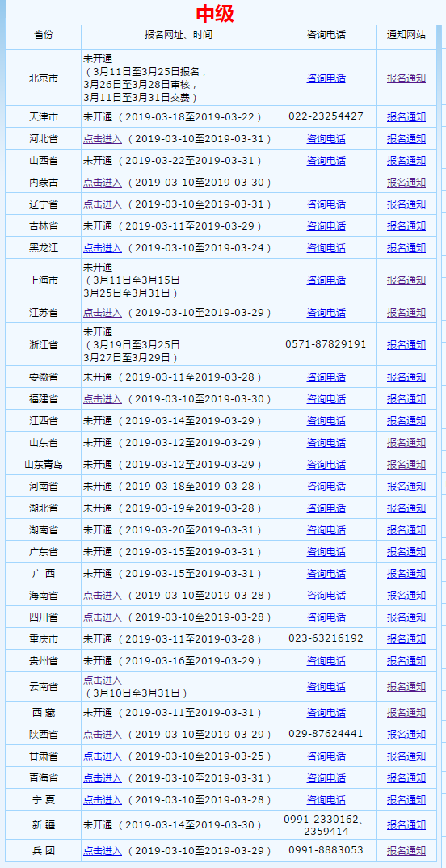446x868 pixels.
Task: Open 咨询电话 link for 甘肃省
Action: 326,756
